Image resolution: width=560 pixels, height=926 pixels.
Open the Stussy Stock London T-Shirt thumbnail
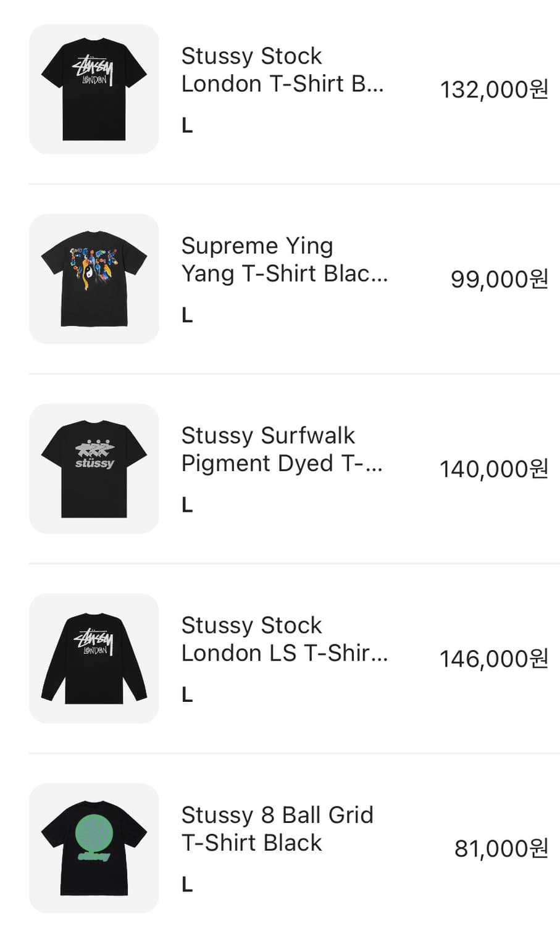(94, 89)
